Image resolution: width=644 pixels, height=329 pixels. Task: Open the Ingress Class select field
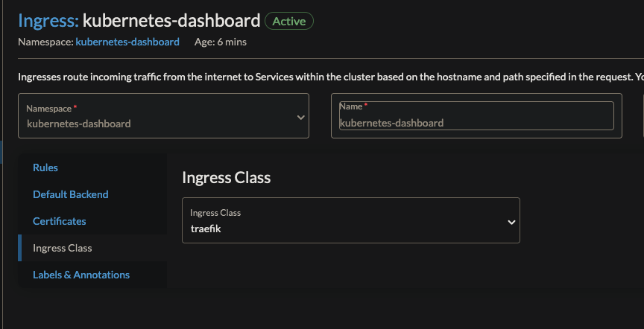350,220
